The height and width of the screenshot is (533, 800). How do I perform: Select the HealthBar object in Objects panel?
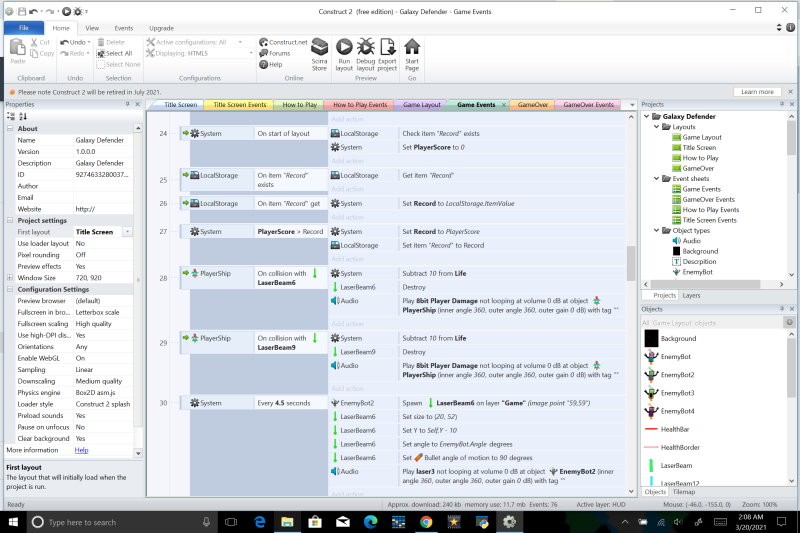coord(674,429)
